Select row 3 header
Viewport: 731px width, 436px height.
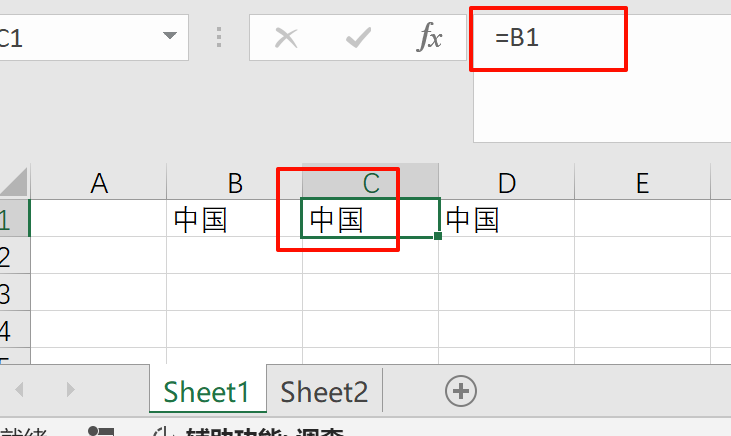[8, 293]
